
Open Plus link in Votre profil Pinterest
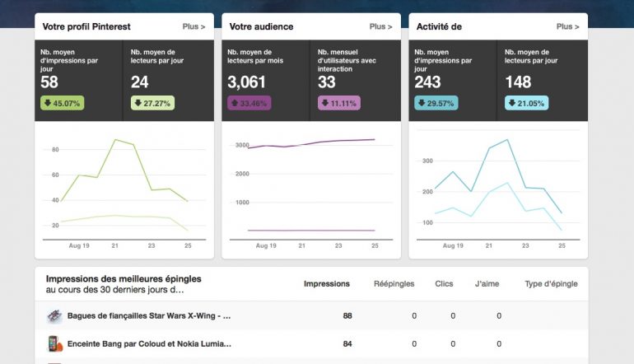point(193,26)
